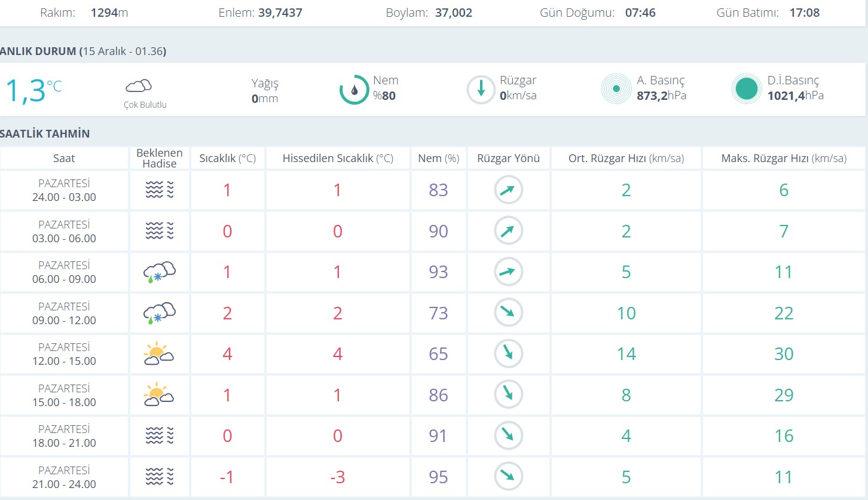Click the Beklenen Hadise column header

159,158
